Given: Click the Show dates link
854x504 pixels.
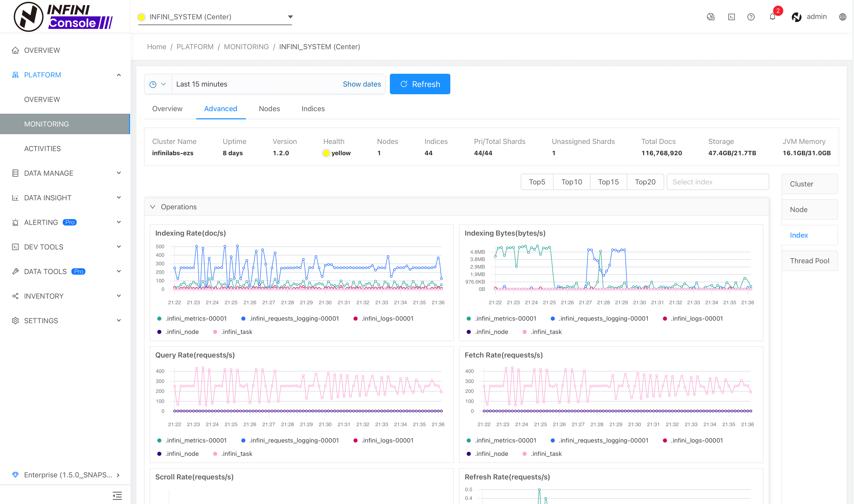Looking at the screenshot, I should pos(362,84).
